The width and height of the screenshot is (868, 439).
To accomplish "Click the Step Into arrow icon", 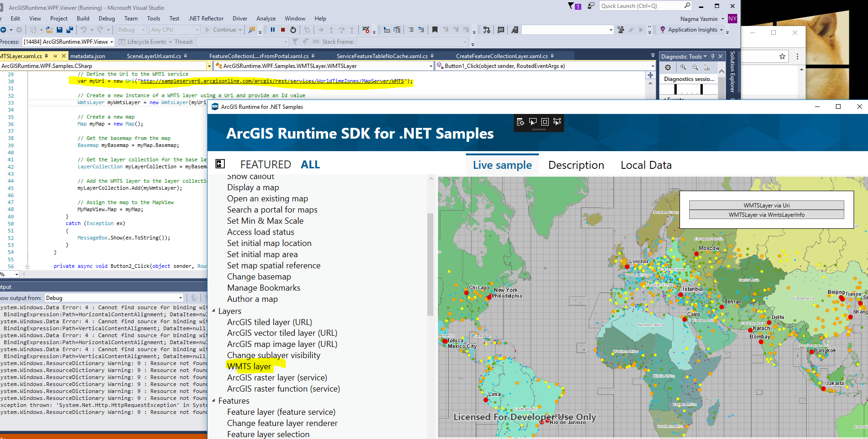I will [331, 30].
